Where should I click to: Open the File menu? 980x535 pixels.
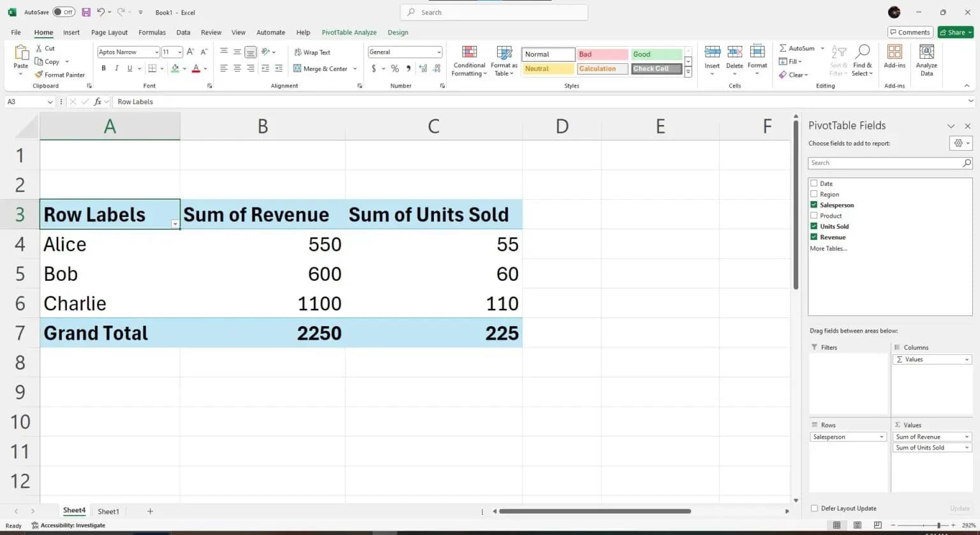pos(16,32)
